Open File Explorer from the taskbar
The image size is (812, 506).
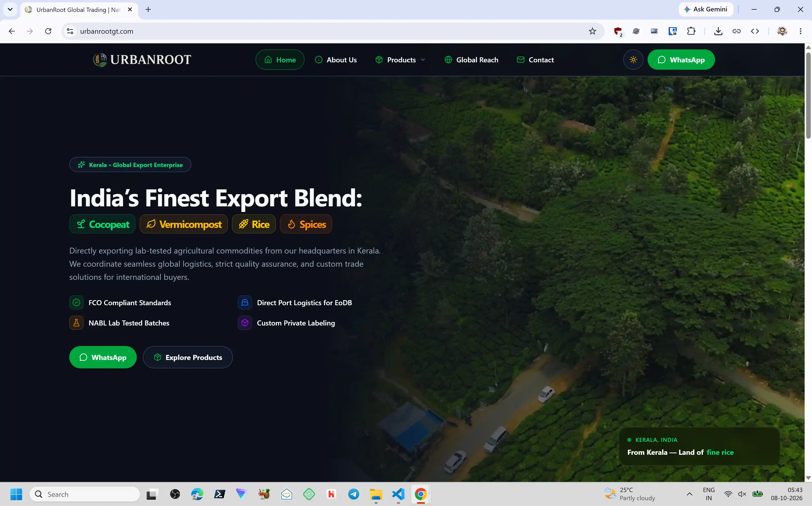coord(376,494)
